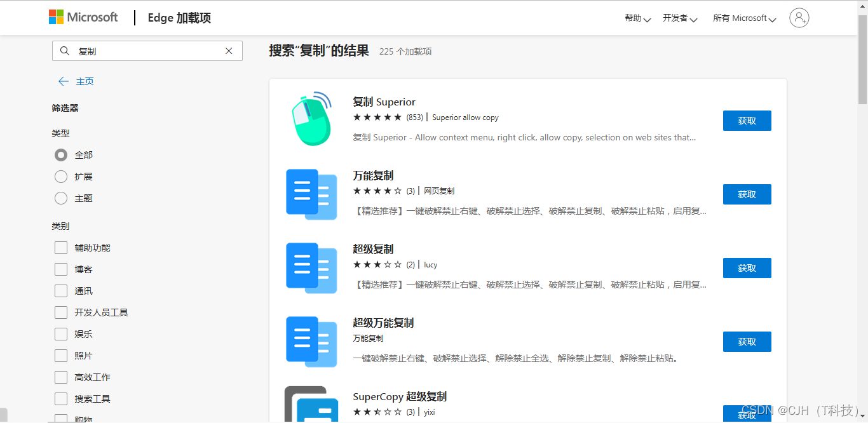
Task: Click publisher name 网页复制
Action: coord(439,191)
